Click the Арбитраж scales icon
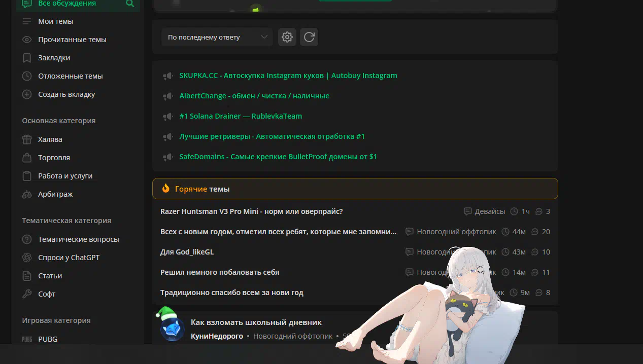This screenshot has width=643, height=364. (x=27, y=194)
